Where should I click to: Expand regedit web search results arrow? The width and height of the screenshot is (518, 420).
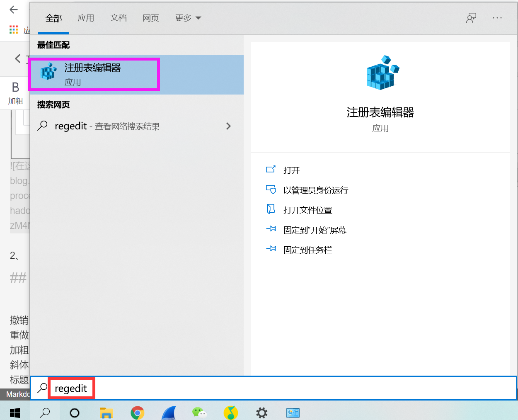point(228,126)
